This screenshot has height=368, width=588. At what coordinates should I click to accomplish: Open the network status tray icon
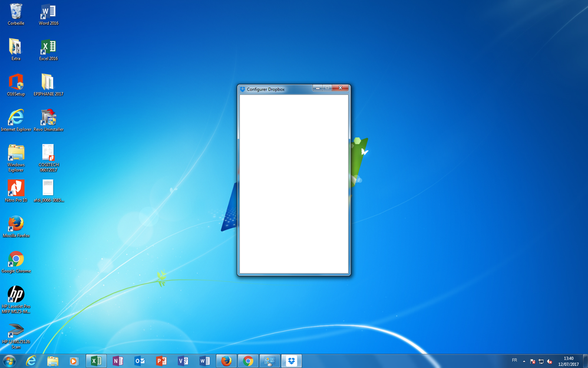[x=541, y=362]
